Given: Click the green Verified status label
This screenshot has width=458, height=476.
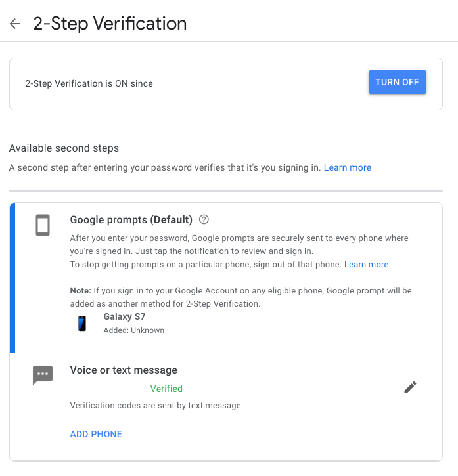Looking at the screenshot, I should 166,389.
